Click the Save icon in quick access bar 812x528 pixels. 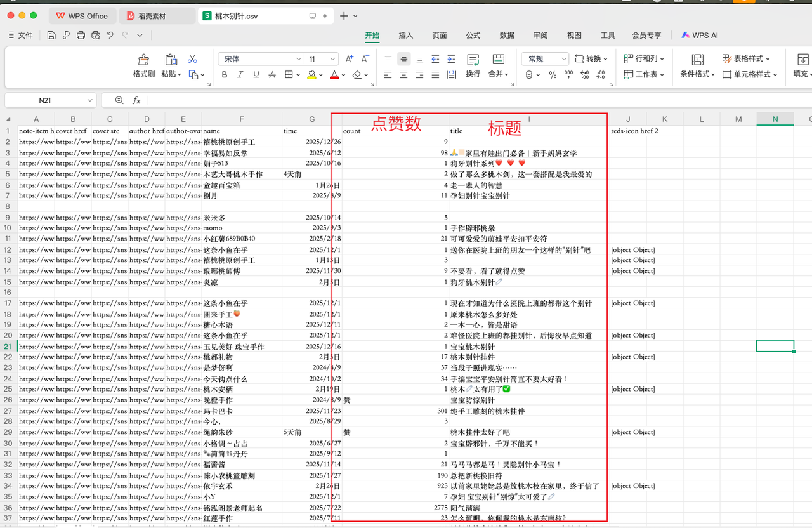52,35
